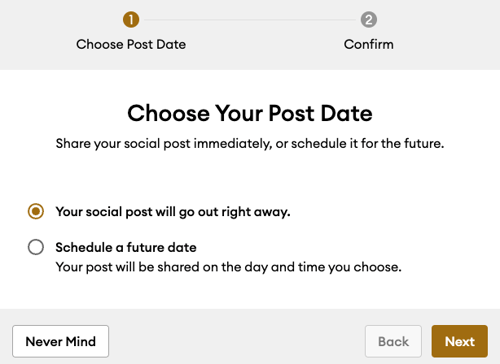
Task: Go to the previous step with Back
Action: tap(393, 341)
